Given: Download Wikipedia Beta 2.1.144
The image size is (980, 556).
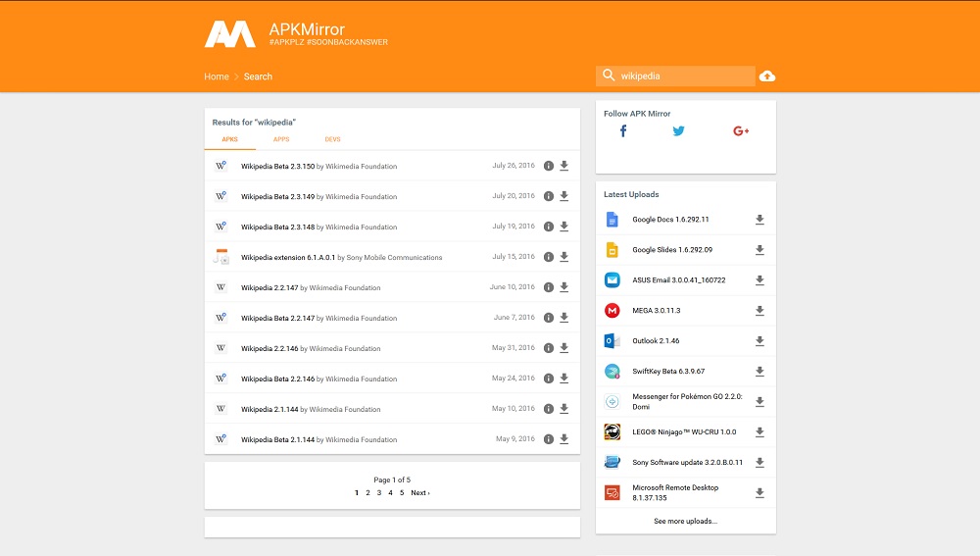Looking at the screenshot, I should [563, 439].
